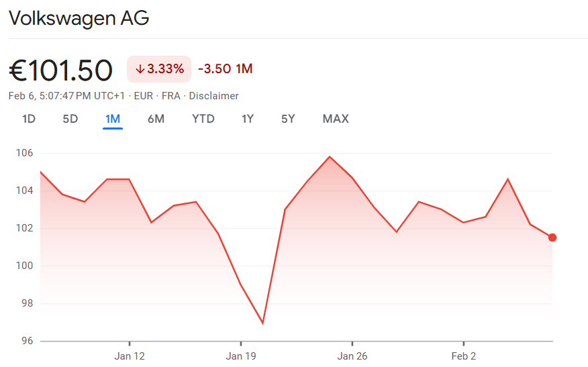Click the Feb 2 date label

click(464, 356)
